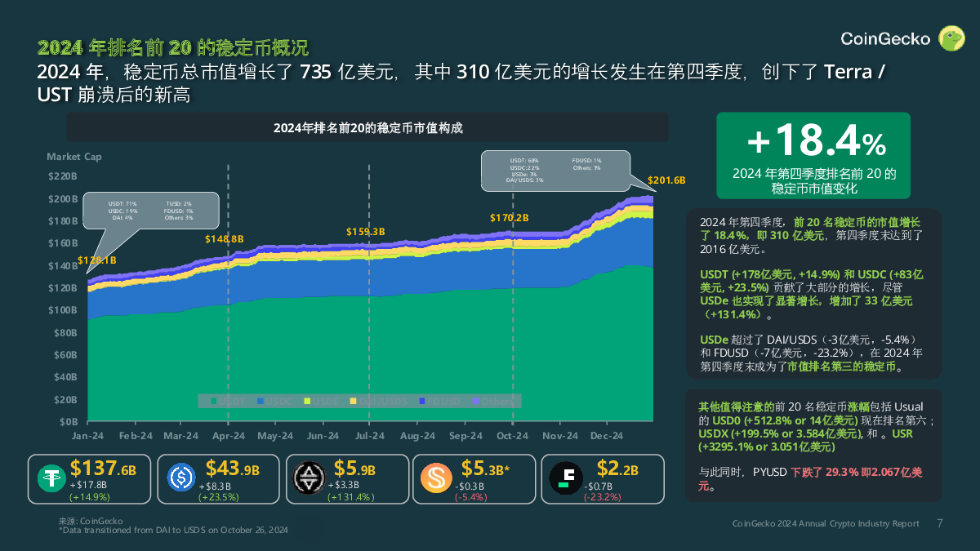The image size is (980, 551).
Task: Select the USDC legend entry
Action: pyautogui.click(x=275, y=401)
